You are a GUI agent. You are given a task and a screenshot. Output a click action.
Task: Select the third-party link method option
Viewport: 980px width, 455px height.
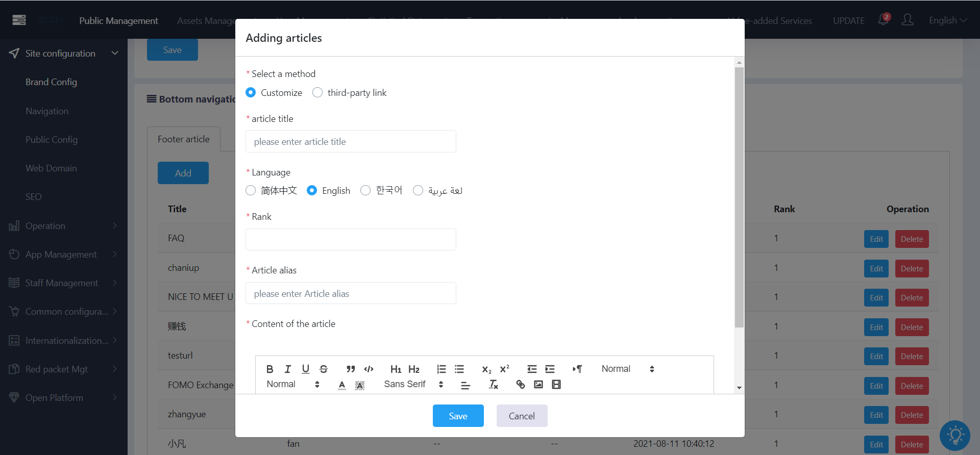click(x=350, y=92)
